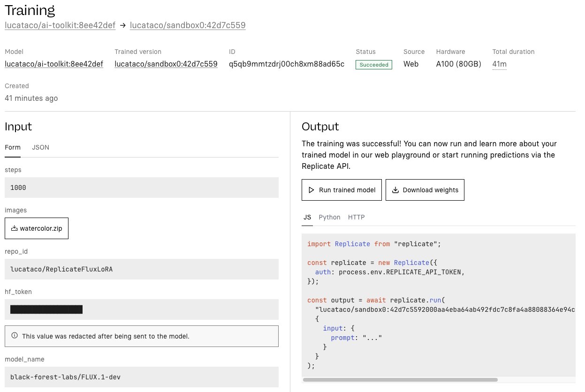585x392 pixels.
Task: Open the Model field link lucataco/ai-toolkit:8ee42def
Action: tap(54, 64)
